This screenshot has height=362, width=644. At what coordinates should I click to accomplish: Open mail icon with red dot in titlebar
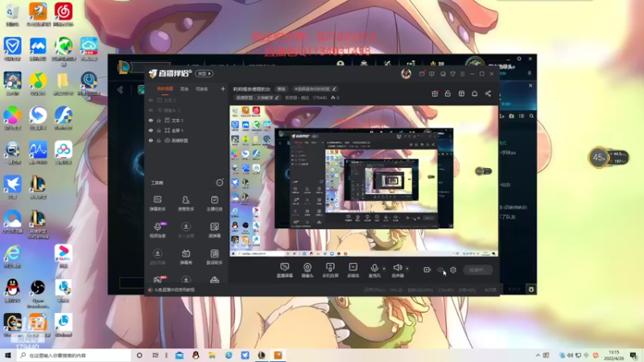pos(422,74)
